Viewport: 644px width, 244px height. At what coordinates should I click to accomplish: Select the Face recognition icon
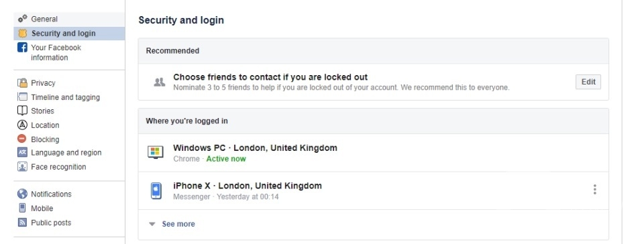click(x=22, y=167)
